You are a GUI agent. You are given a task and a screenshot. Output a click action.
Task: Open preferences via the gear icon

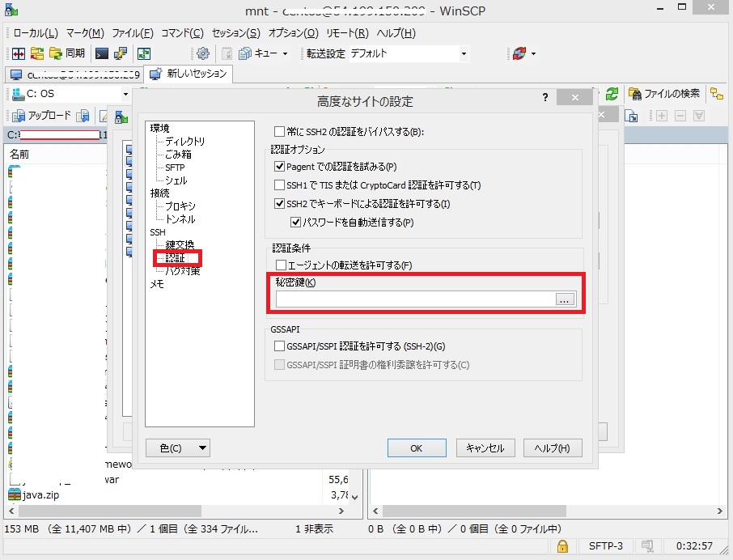coord(203,53)
